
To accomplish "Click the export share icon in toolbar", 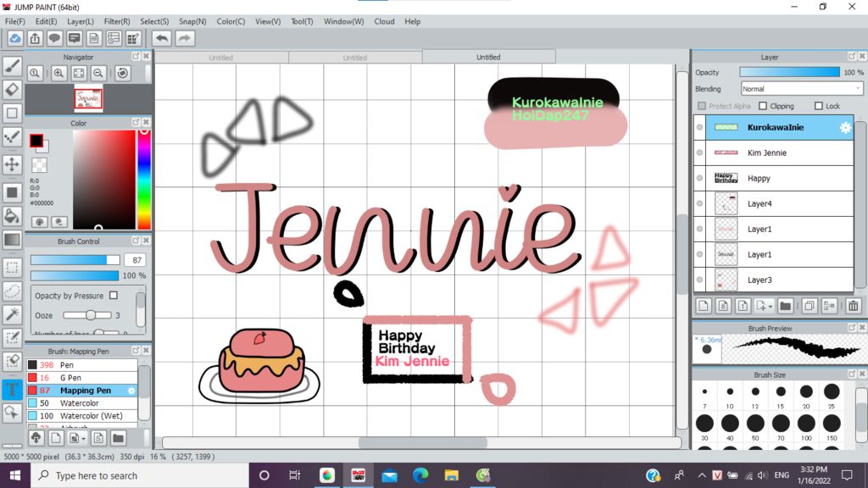I will pos(35,38).
